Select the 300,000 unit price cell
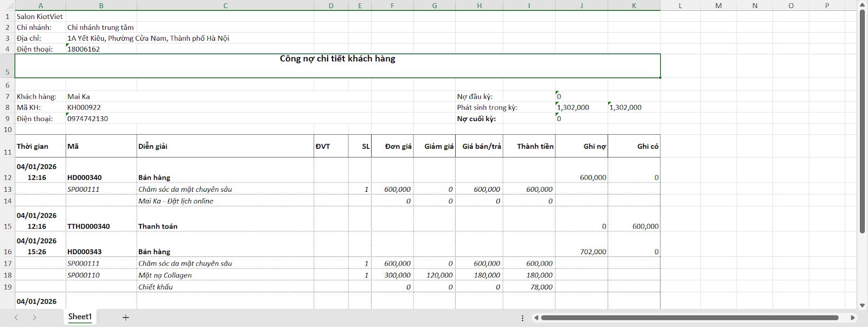 tap(392, 275)
